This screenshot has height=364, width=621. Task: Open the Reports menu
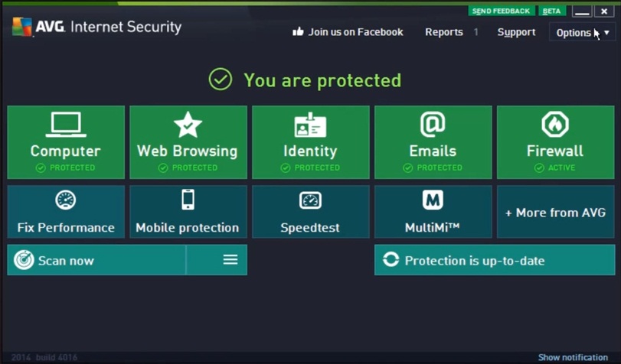(x=444, y=32)
